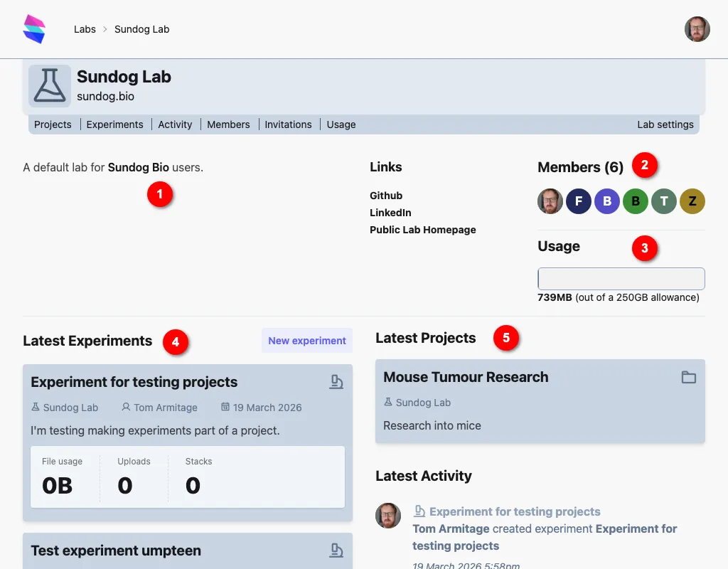Viewport: 728px width, 569px height.
Task: Click the New experiment button
Action: tap(307, 340)
